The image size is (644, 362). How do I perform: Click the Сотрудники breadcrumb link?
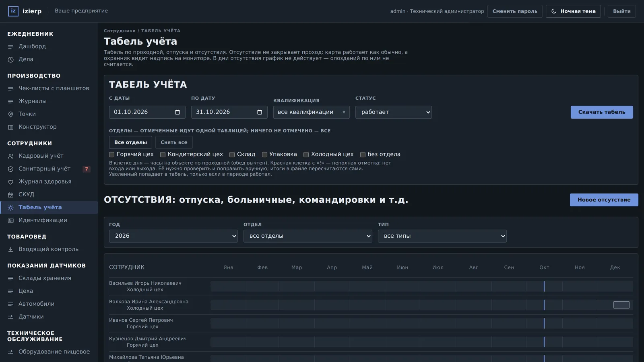point(120,31)
